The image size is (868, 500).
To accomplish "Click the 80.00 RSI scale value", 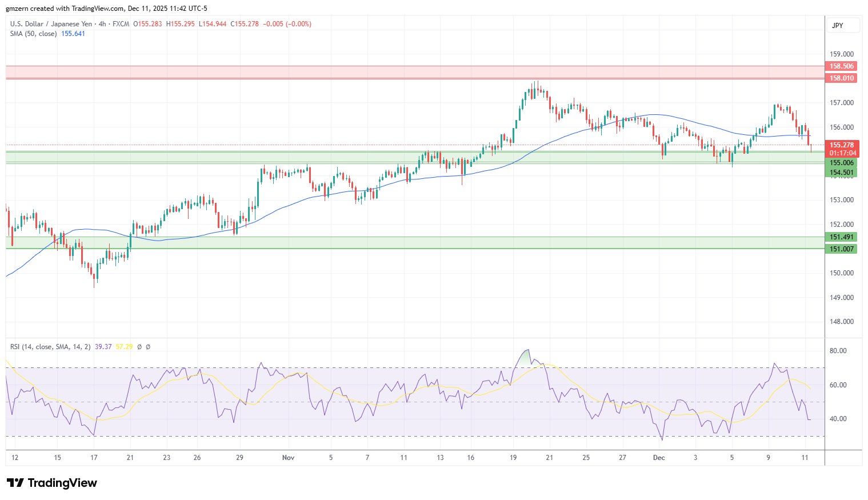I will (x=838, y=351).
